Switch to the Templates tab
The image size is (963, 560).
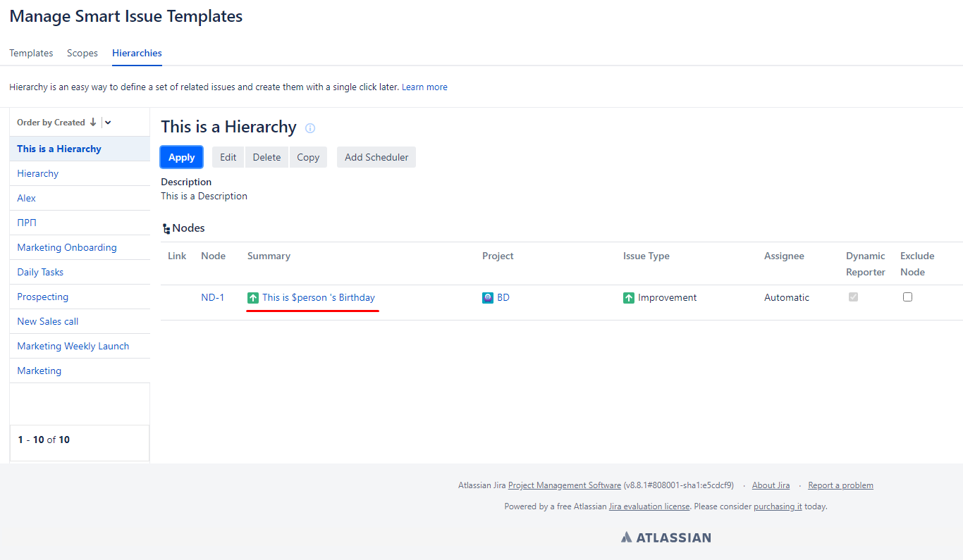(x=31, y=54)
